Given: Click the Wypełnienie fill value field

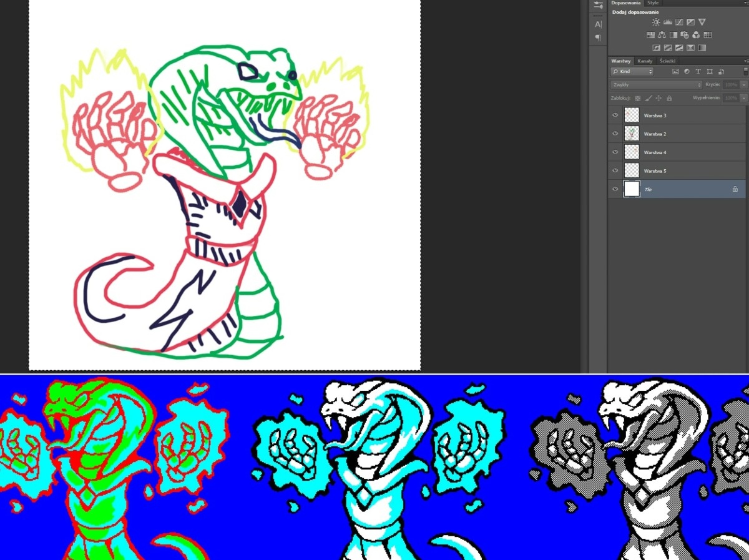Looking at the screenshot, I should click(731, 98).
